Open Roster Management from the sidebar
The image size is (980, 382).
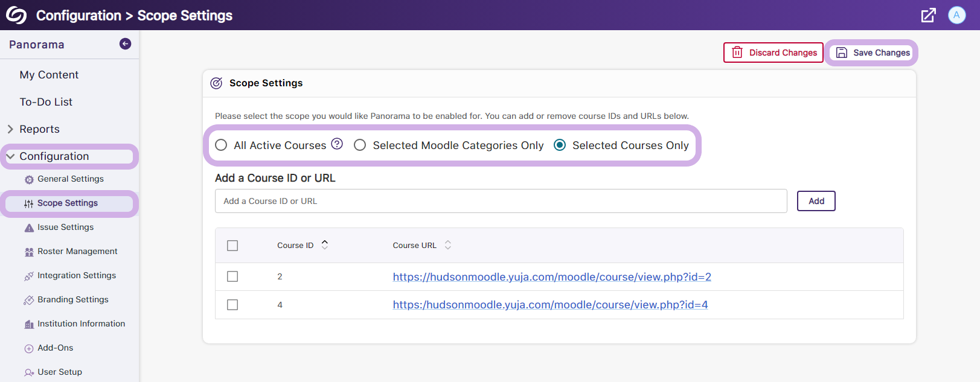77,252
